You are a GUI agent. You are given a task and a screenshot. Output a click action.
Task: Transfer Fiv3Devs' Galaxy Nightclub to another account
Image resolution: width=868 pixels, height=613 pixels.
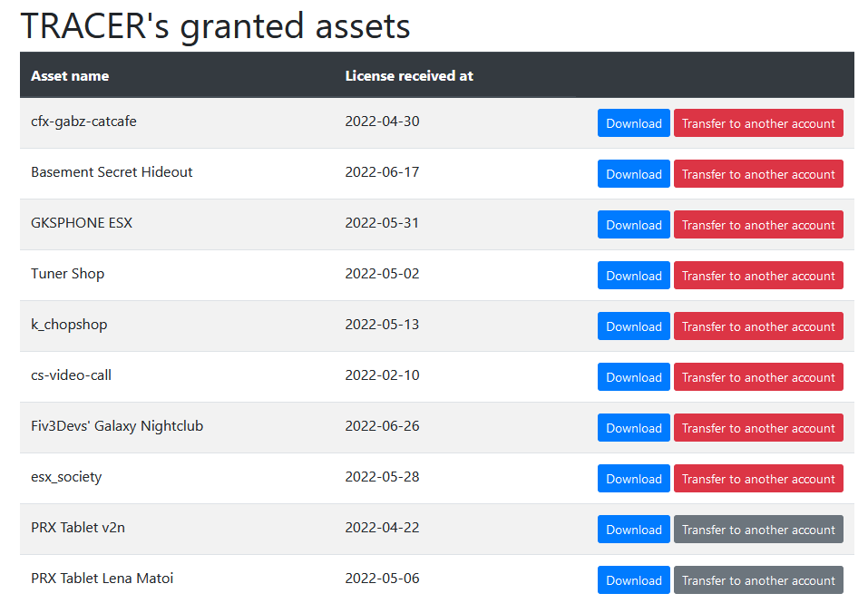pos(758,428)
